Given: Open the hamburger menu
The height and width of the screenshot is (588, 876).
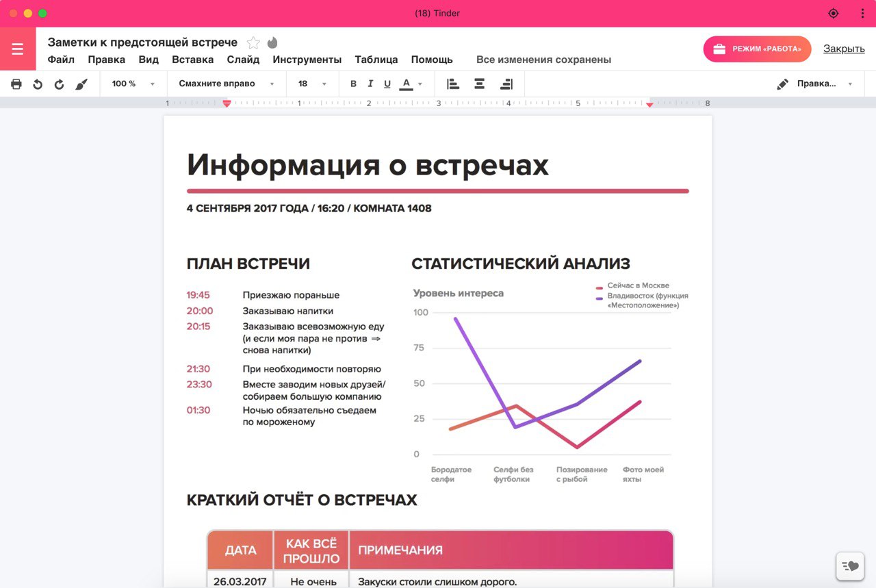Looking at the screenshot, I should [18, 49].
